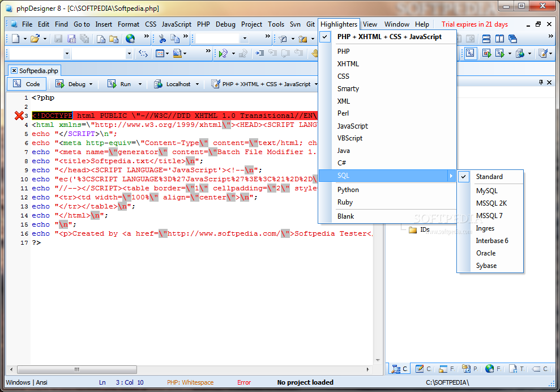Click the run icon in right toolbar
The height and width of the screenshot is (392, 560).
pyautogui.click(x=499, y=53)
